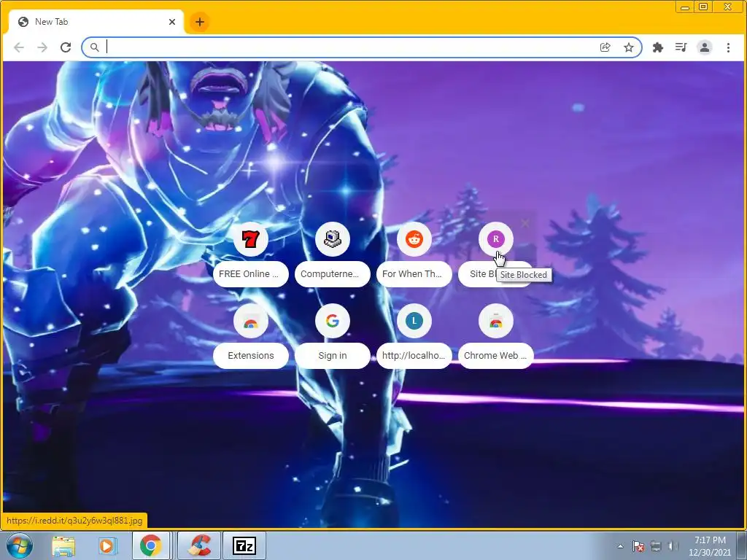Open a new tab with plus button
This screenshot has width=747, height=560.
click(200, 22)
